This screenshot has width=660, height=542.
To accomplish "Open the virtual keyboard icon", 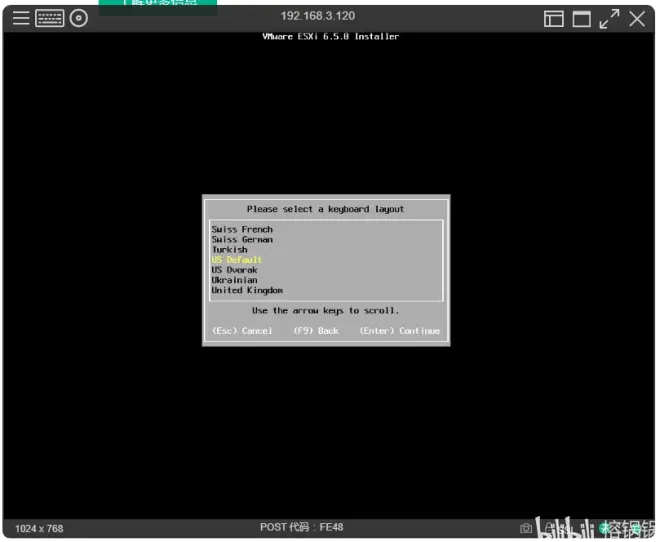I will coord(50,19).
